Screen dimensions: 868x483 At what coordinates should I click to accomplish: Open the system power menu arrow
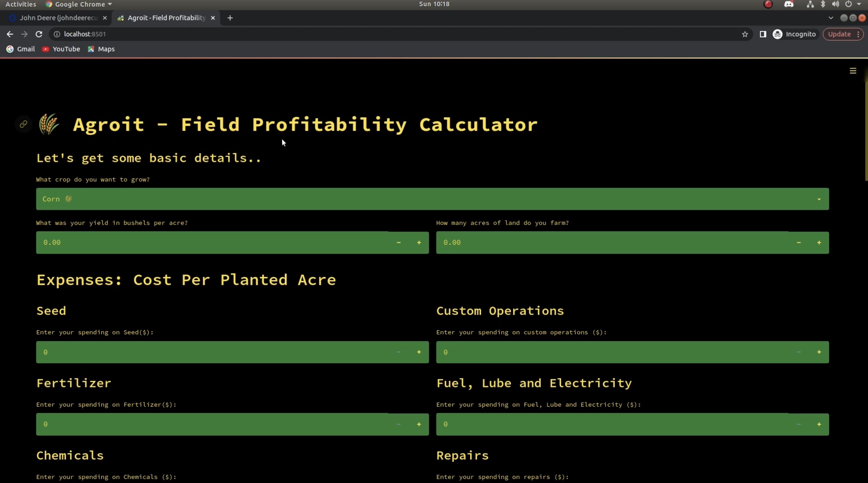point(859,4)
